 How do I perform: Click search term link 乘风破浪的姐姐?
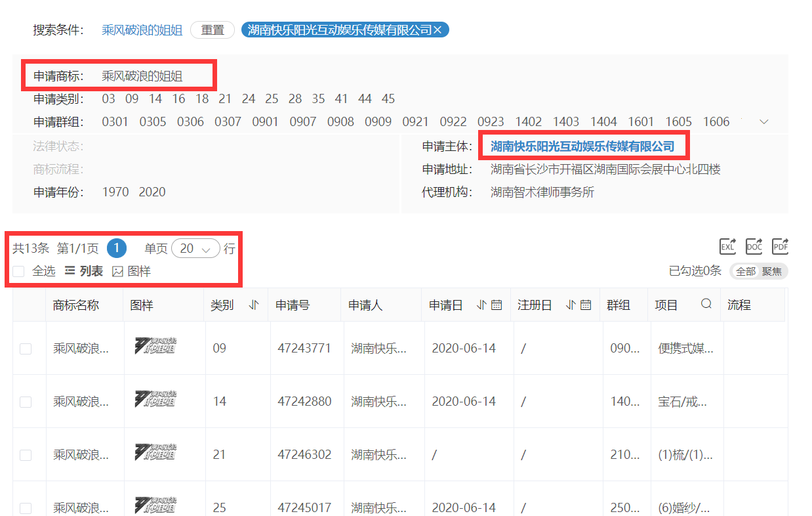tap(142, 30)
